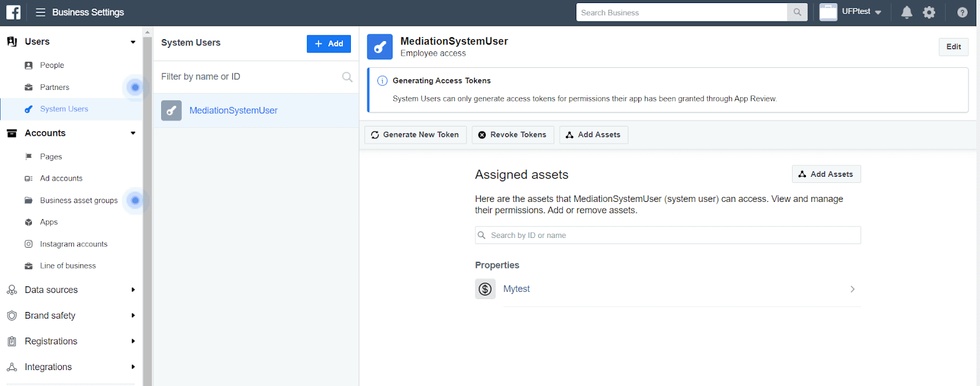Screen dimensions: 980x386
Task: Click Add Assets beside Assigned assets
Action: pyautogui.click(x=826, y=174)
